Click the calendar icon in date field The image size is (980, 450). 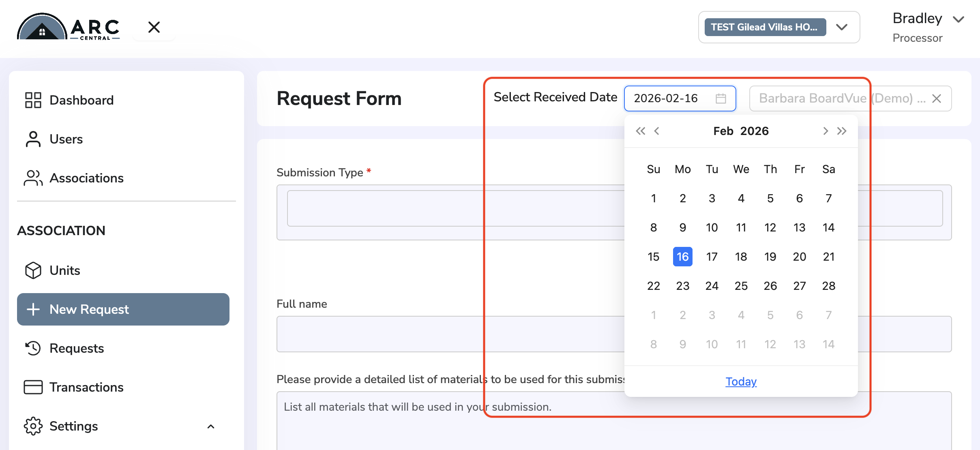click(x=721, y=99)
